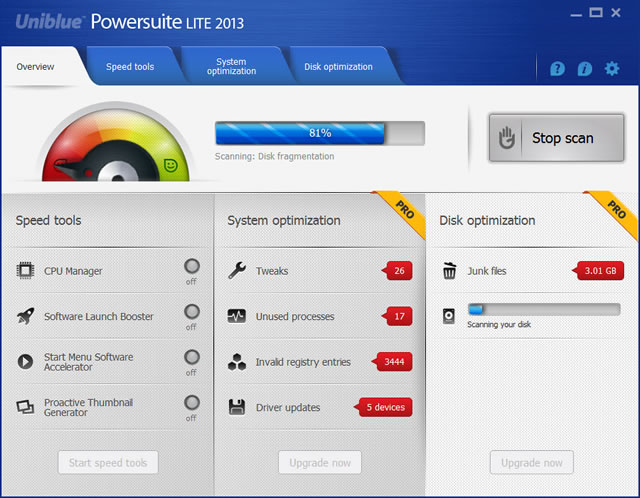Click the Start Menu Software Accelerator label
Image resolution: width=640 pixels, height=498 pixels.
coord(89,362)
